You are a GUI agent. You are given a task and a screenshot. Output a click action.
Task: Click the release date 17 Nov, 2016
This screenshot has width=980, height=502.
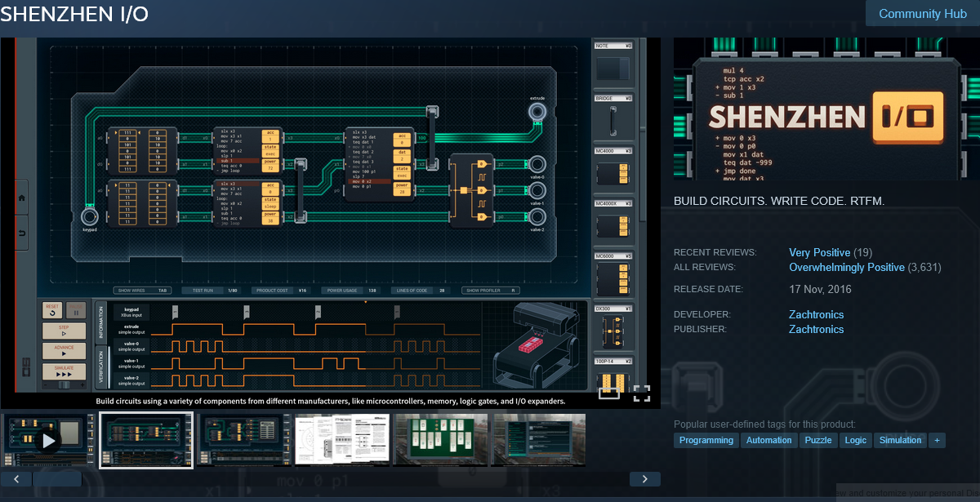[x=820, y=290]
